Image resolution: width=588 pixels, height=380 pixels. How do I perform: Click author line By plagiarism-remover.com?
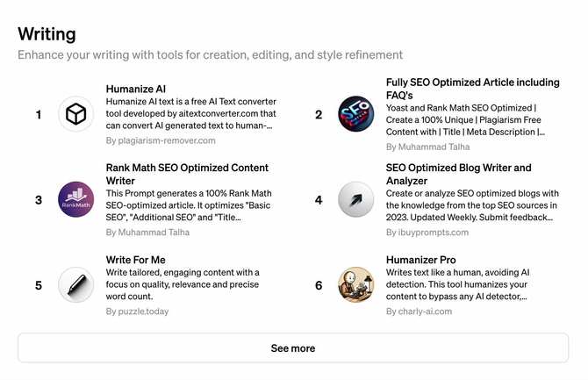pos(161,140)
